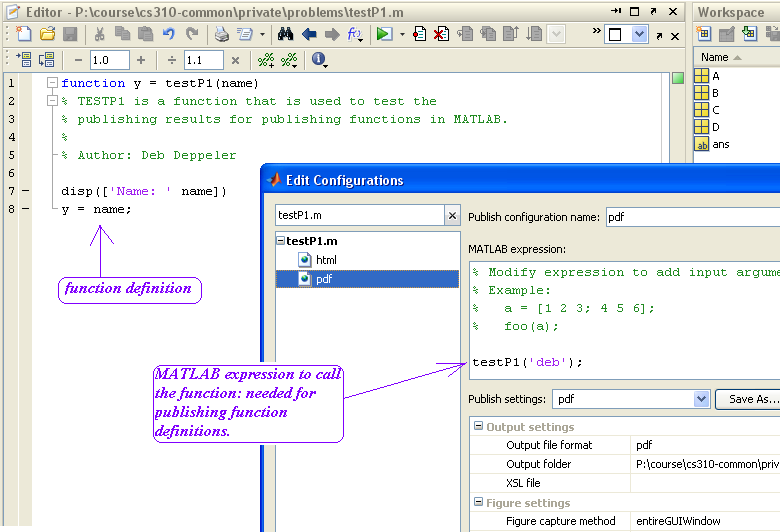Click the Publish configuration name field
Image resolution: width=780 pixels, height=532 pixels.
click(692, 216)
